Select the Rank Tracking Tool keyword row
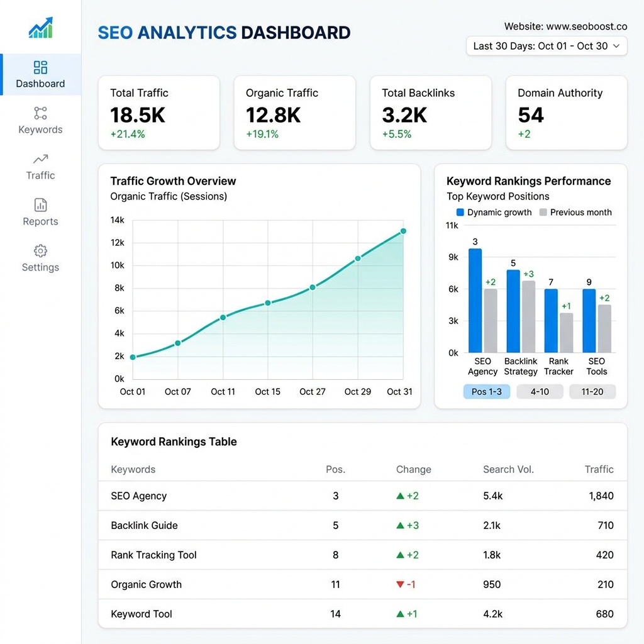Image resolution: width=644 pixels, height=644 pixels. [x=363, y=555]
